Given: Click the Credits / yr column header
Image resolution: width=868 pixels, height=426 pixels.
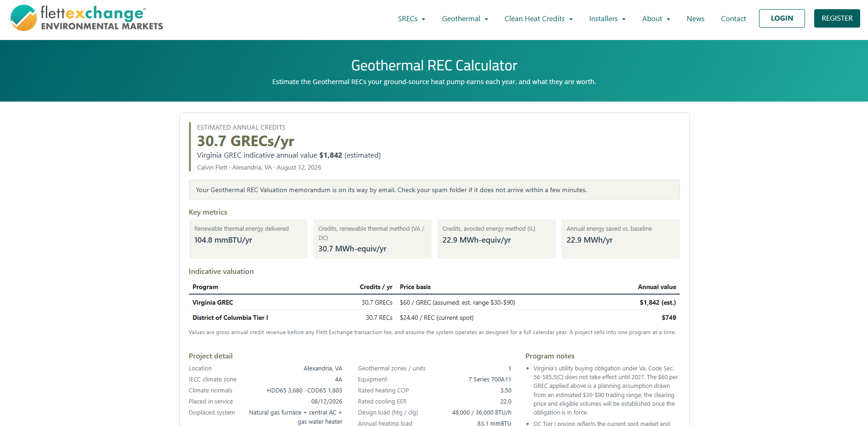Looking at the screenshot, I should [x=376, y=287].
